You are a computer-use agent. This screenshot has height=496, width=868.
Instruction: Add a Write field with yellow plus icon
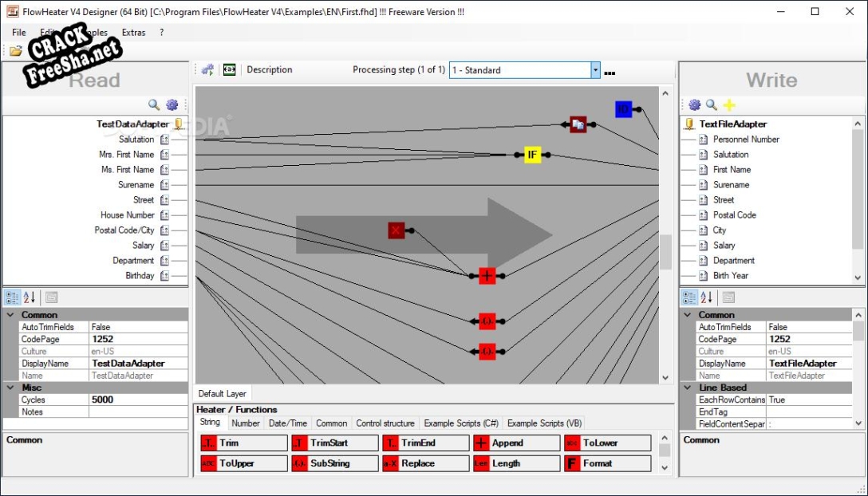(729, 104)
